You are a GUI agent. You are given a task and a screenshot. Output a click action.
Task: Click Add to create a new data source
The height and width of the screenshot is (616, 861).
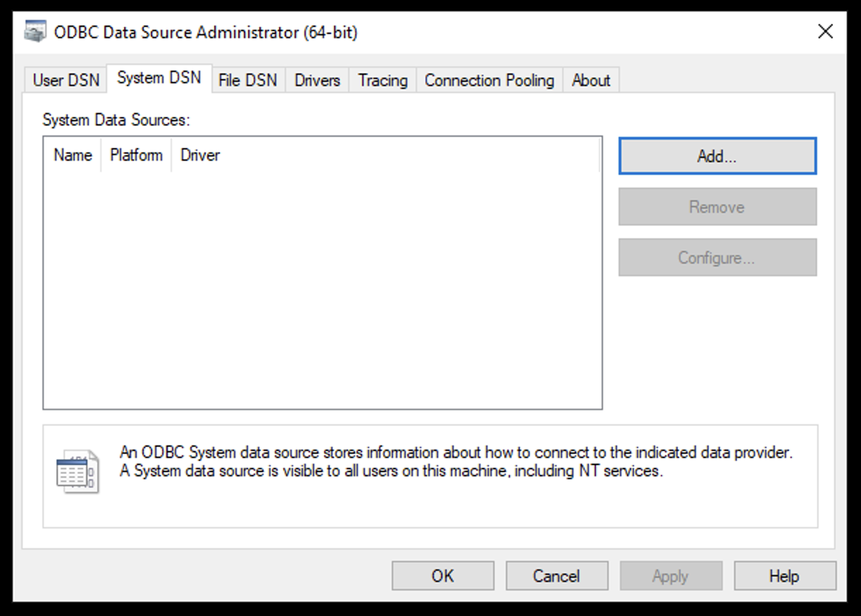pos(717,155)
